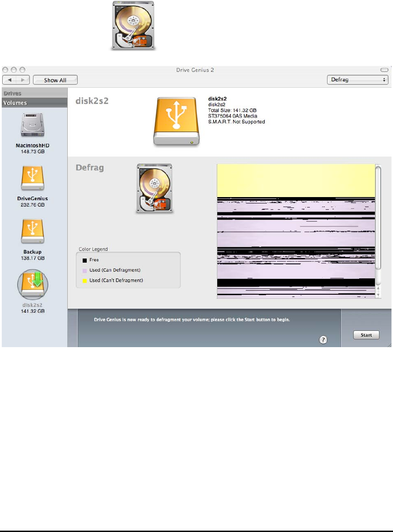This screenshot has height=532, width=393.
Task: Click the 'MacintoshHD' label
Action: tap(33, 146)
